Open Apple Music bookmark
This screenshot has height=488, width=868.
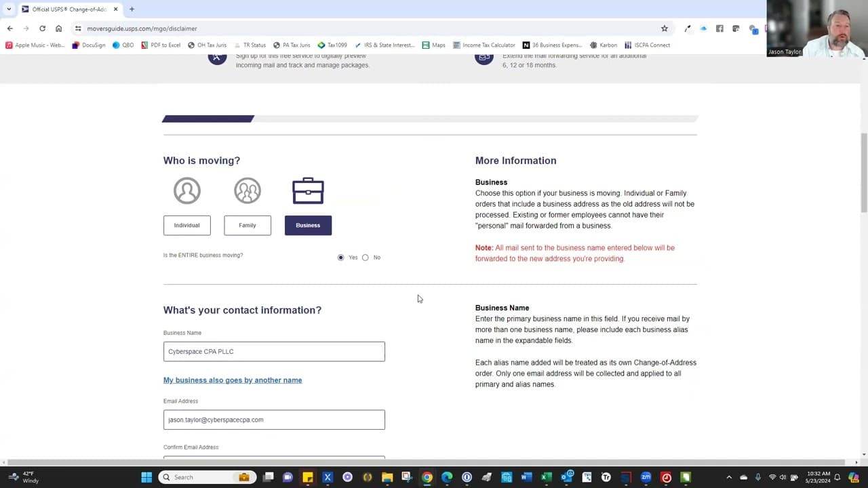[x=35, y=45]
